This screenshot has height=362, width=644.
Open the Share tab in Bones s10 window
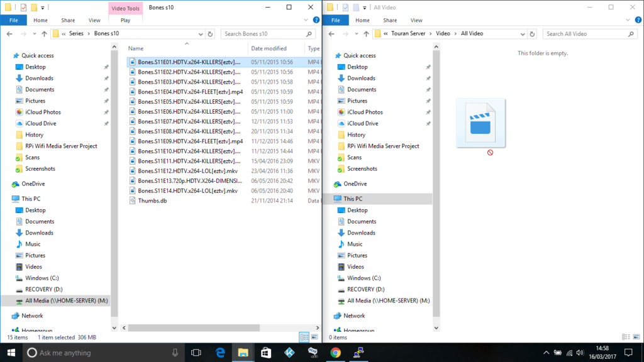point(68,20)
